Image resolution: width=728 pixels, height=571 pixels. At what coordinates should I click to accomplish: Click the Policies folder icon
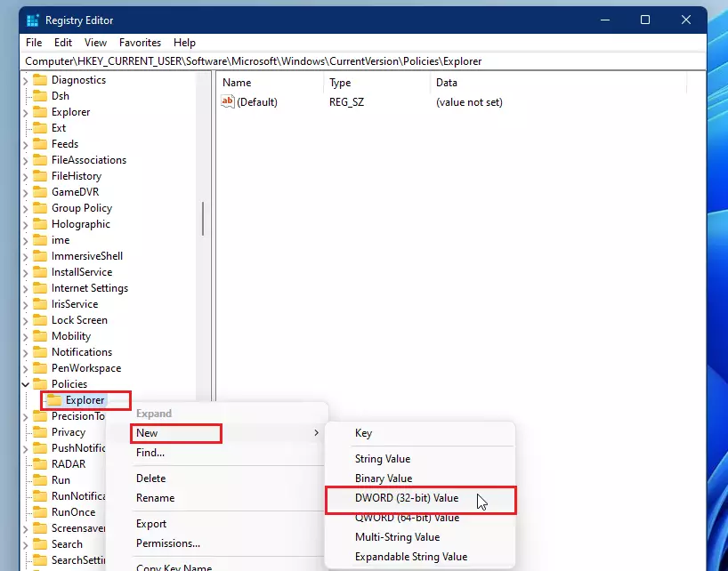tap(40, 384)
